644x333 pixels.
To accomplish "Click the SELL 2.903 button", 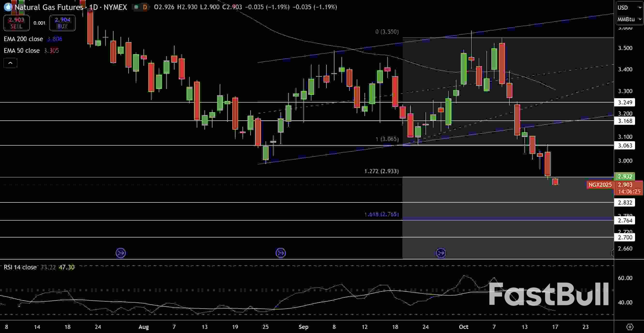I will click(16, 23).
